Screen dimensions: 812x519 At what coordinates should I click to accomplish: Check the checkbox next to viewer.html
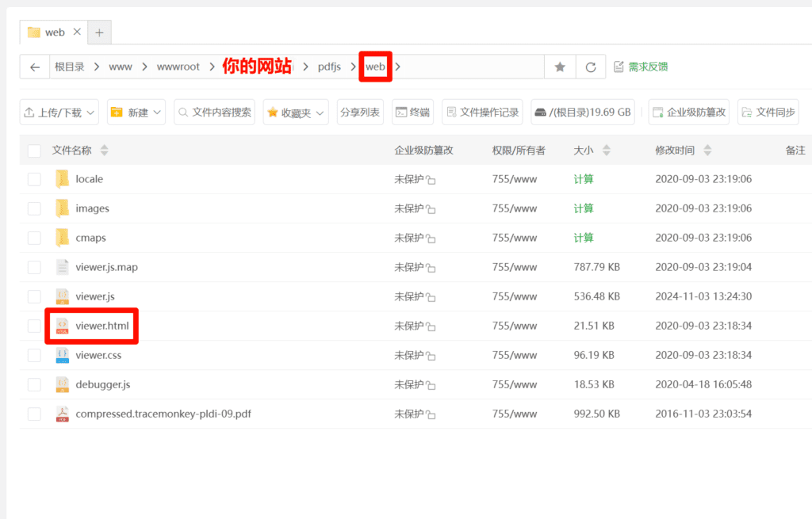click(x=33, y=326)
